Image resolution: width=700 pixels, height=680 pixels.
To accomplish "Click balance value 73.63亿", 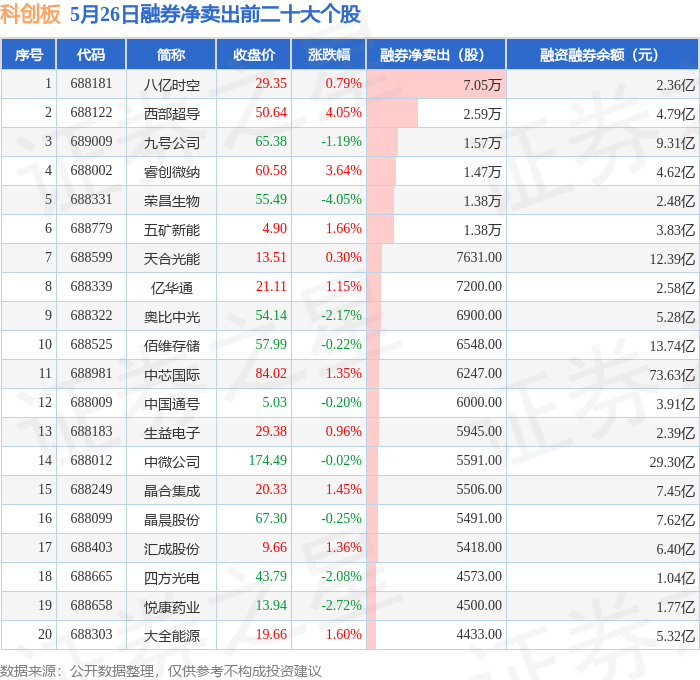I will coord(672,375).
